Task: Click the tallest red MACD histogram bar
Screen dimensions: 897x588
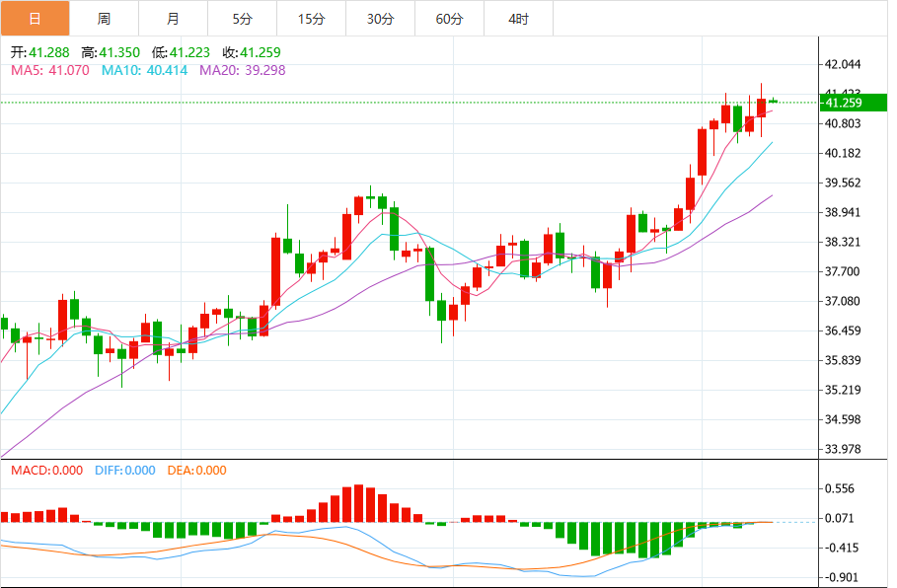Action: point(358,503)
